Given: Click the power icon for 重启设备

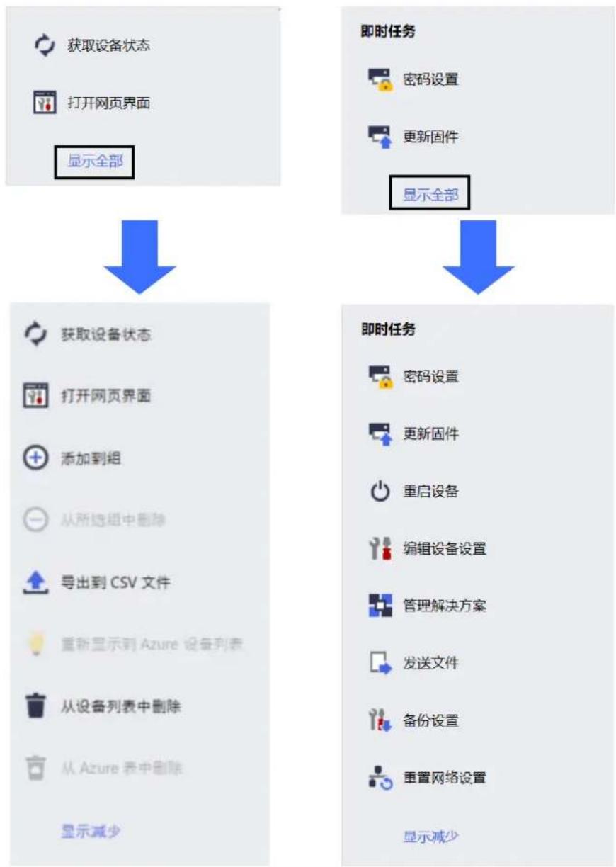Looking at the screenshot, I should (381, 491).
